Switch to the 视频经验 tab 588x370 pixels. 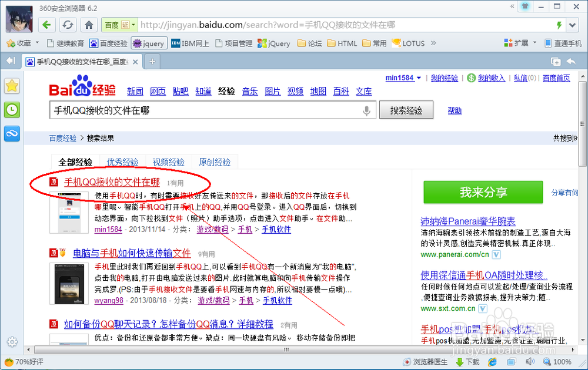[x=168, y=162]
